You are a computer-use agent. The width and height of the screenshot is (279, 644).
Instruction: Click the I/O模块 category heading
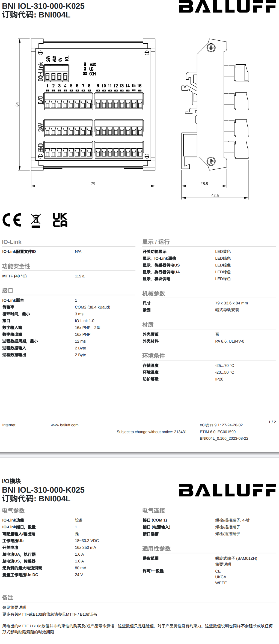11,481
